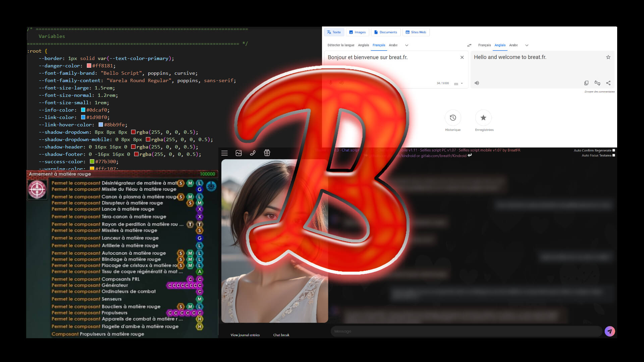The height and width of the screenshot is (362, 644).
Task: Switch to the Documents tab
Action: [385, 32]
